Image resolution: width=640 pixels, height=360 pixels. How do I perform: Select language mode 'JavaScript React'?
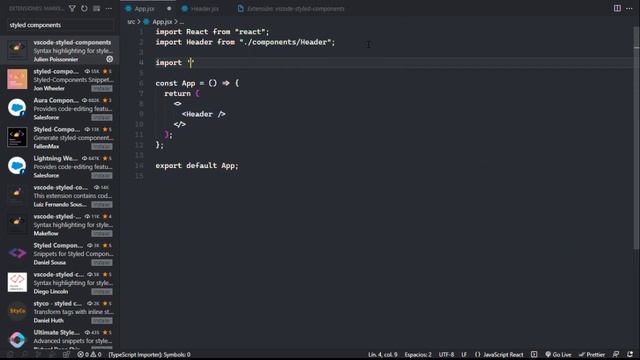[x=499, y=354]
